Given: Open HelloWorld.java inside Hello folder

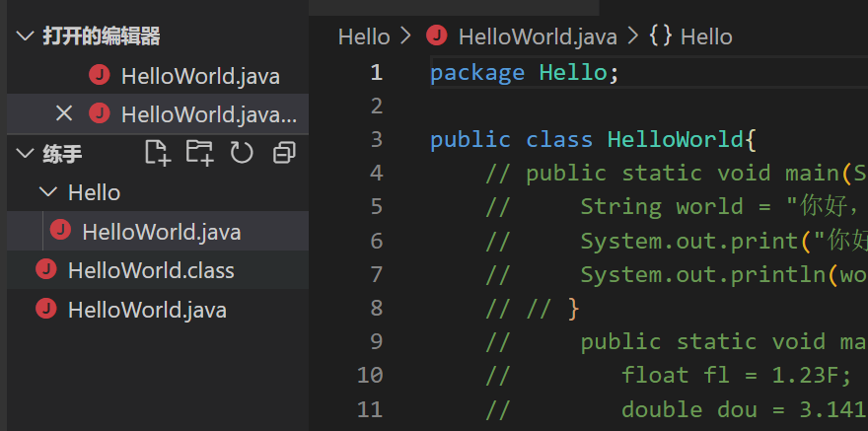Looking at the screenshot, I should point(161,232).
